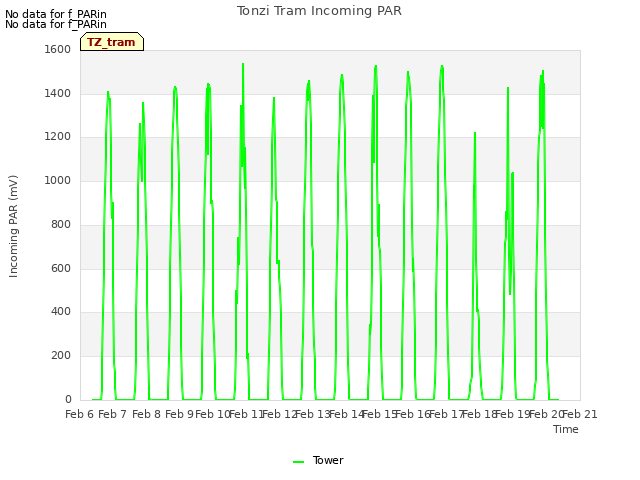Image resolution: width=640 pixels, height=480 pixels.
Task: Click the 'Feb 8' x-axis tick label
Action: click(x=146, y=414)
